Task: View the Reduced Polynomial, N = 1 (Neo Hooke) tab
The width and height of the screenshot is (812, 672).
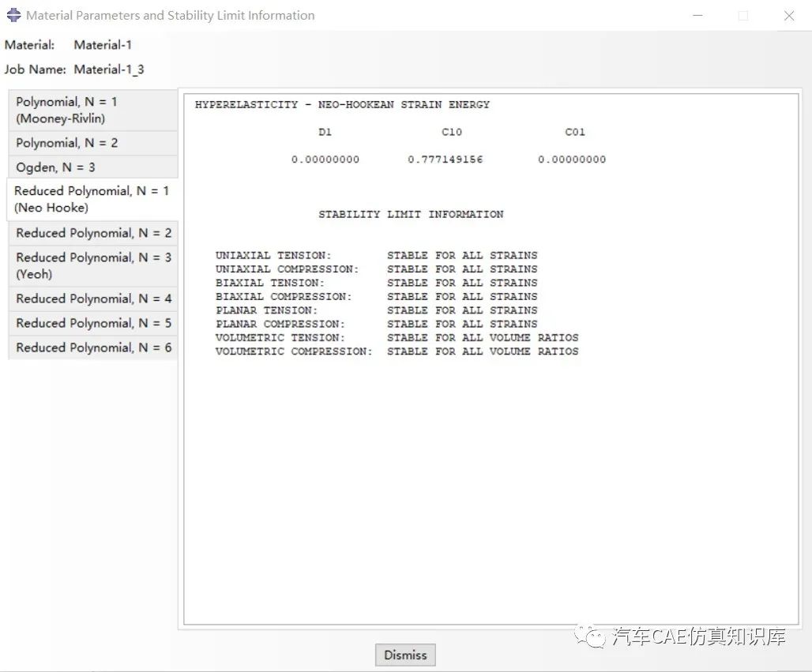Action: pyautogui.click(x=92, y=199)
